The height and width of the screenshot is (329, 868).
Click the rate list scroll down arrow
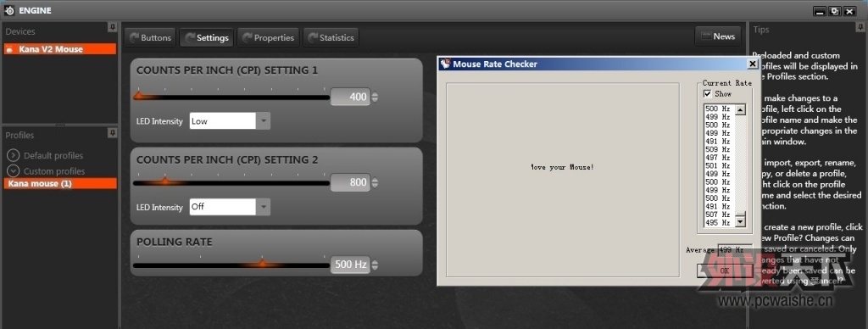740,221
